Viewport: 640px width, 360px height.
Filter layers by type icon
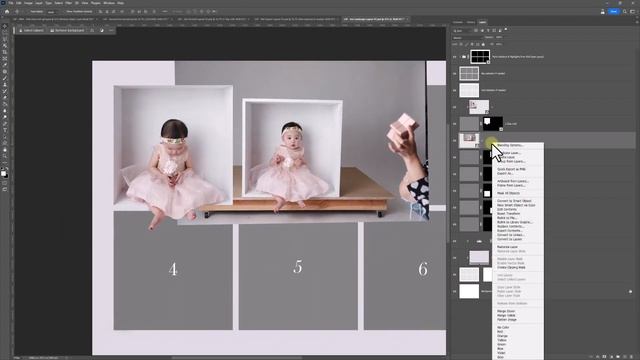coord(488,31)
